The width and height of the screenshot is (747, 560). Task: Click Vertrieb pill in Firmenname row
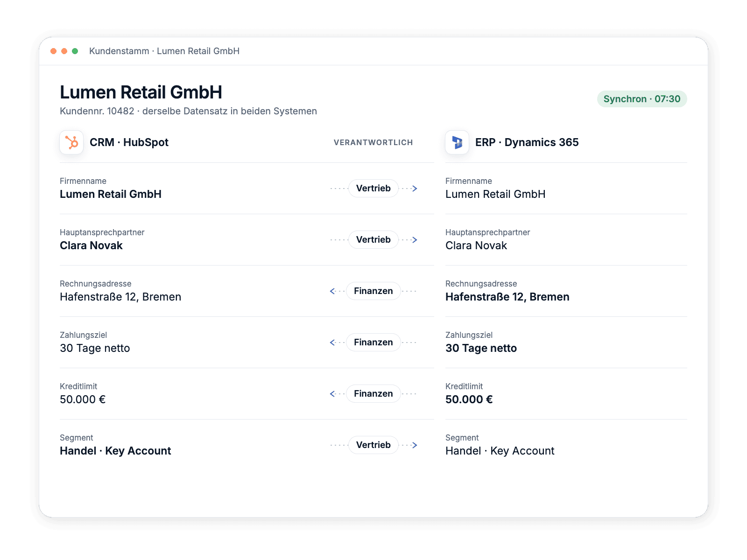pos(373,189)
